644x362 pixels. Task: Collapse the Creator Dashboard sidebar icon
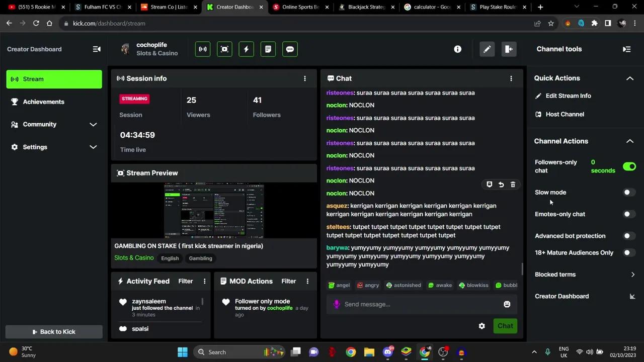pos(97,49)
